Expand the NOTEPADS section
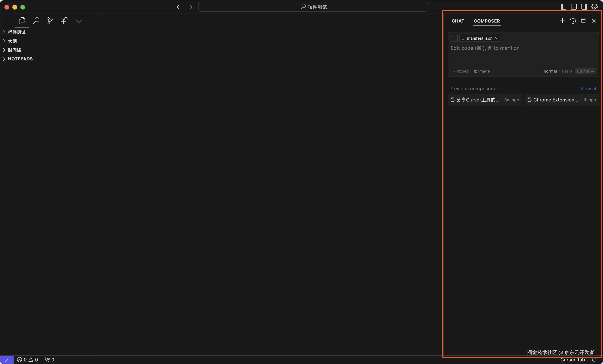This screenshot has width=603, height=364. [20, 59]
